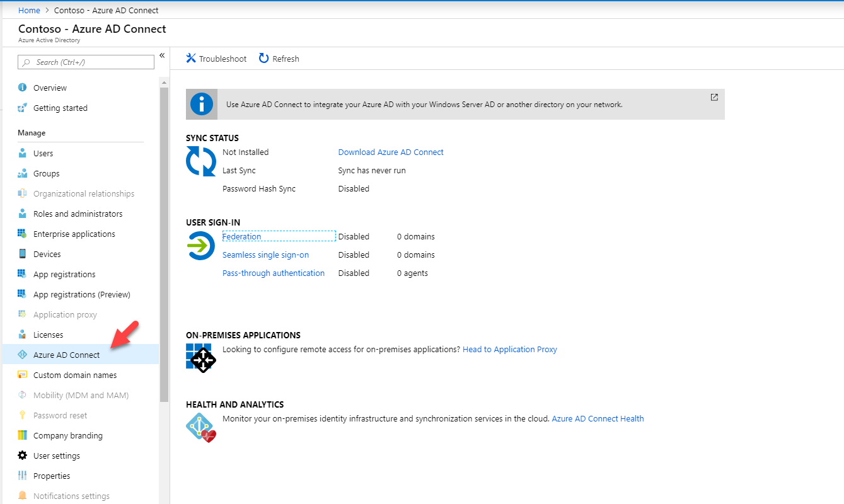
Task: Click the User settings gear icon
Action: pyautogui.click(x=23, y=455)
